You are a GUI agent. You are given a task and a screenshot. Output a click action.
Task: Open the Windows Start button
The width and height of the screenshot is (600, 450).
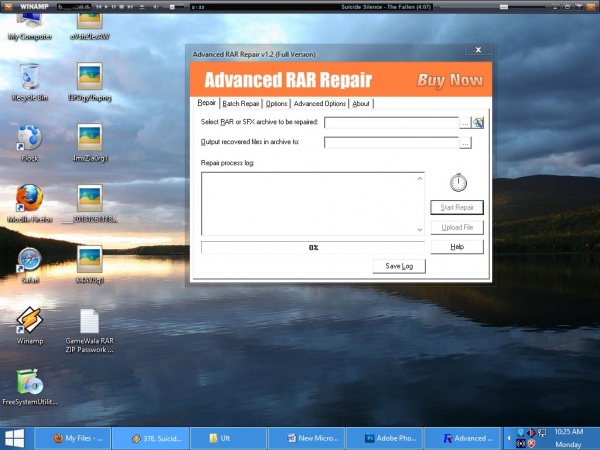point(15,439)
